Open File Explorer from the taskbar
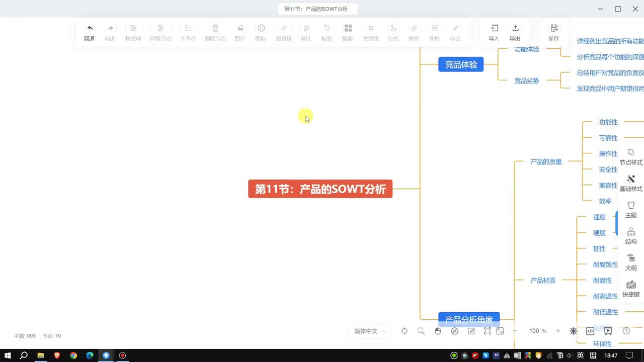644x362 pixels. click(x=41, y=355)
